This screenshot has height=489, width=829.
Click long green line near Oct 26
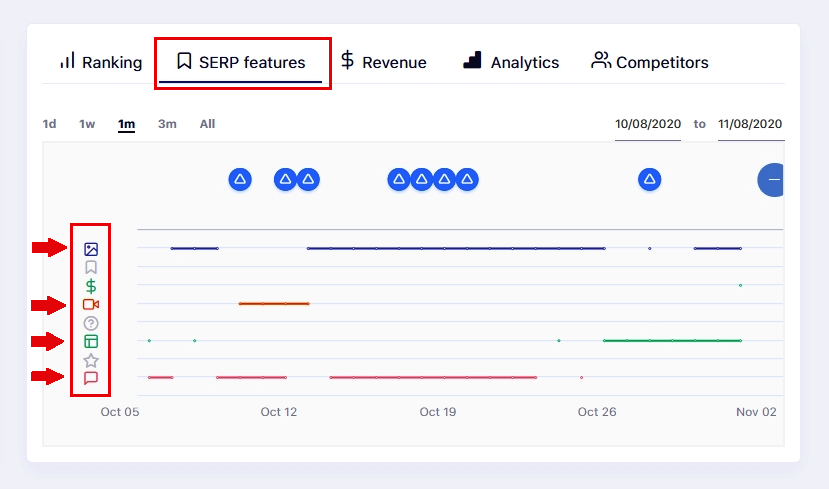(673, 340)
